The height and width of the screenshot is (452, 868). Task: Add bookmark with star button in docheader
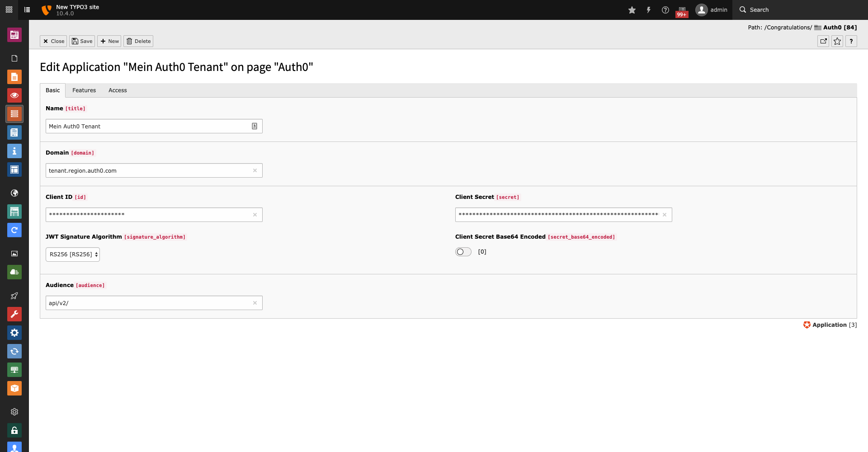837,41
